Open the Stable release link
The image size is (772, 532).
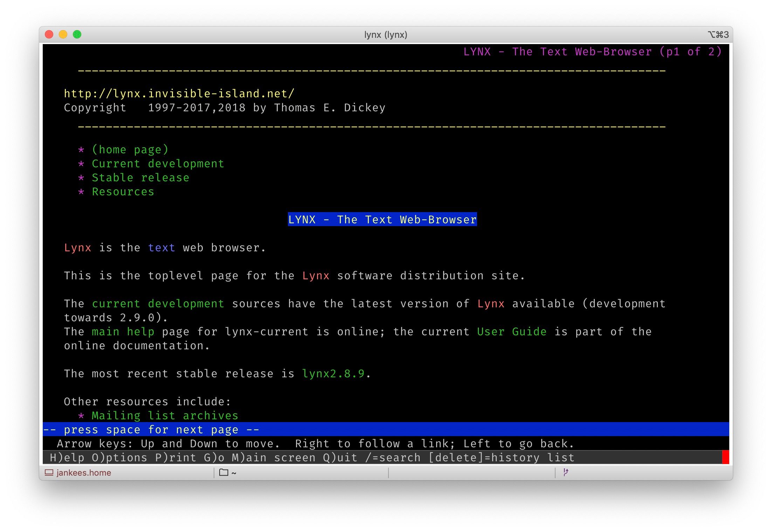140,178
